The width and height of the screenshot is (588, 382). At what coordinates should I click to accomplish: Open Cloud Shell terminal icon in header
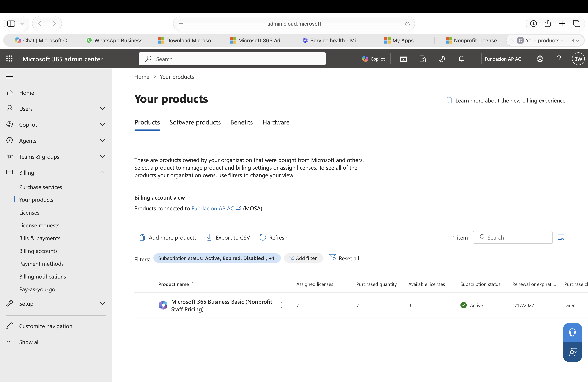[x=403, y=59]
